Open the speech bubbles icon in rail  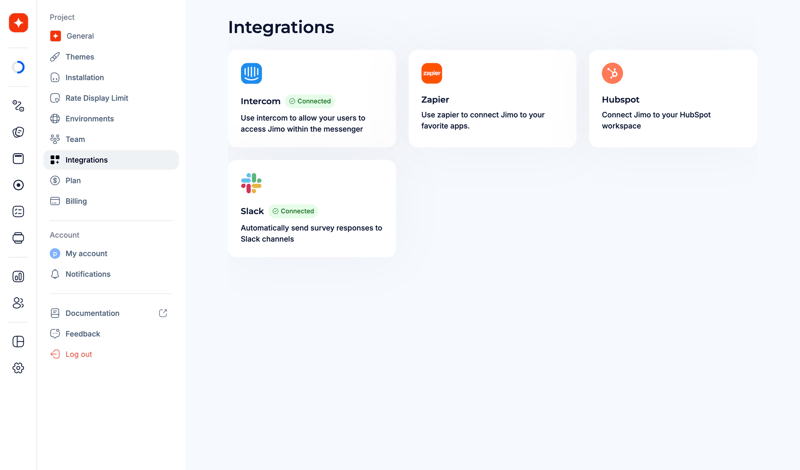(18, 132)
